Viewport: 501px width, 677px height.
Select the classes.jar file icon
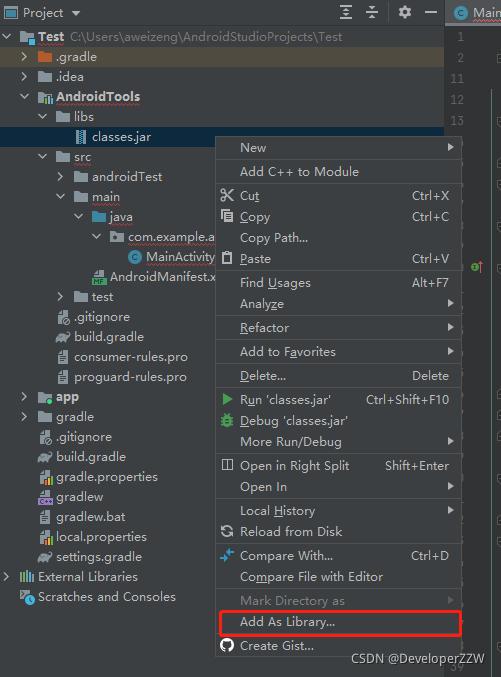(81, 137)
